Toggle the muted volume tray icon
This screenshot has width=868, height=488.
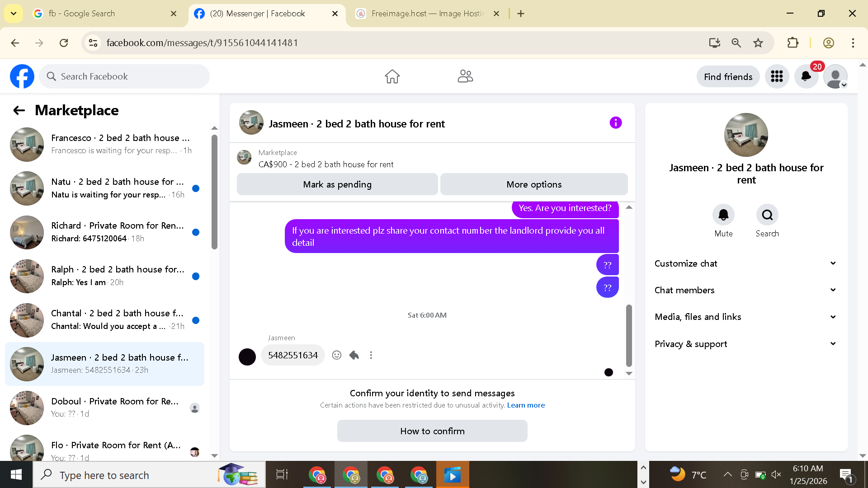click(x=776, y=474)
